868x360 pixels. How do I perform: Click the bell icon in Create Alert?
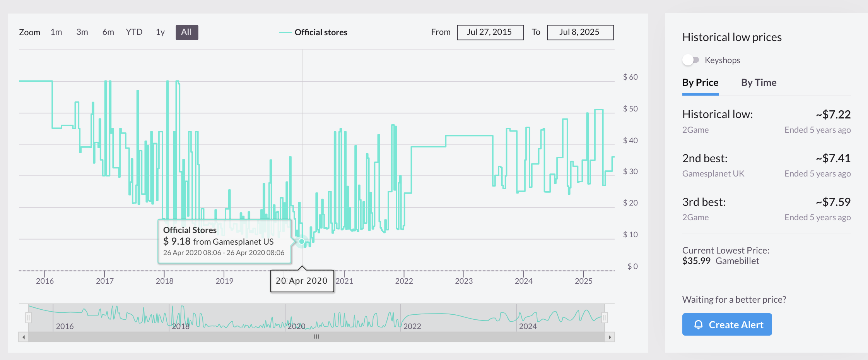pyautogui.click(x=698, y=324)
